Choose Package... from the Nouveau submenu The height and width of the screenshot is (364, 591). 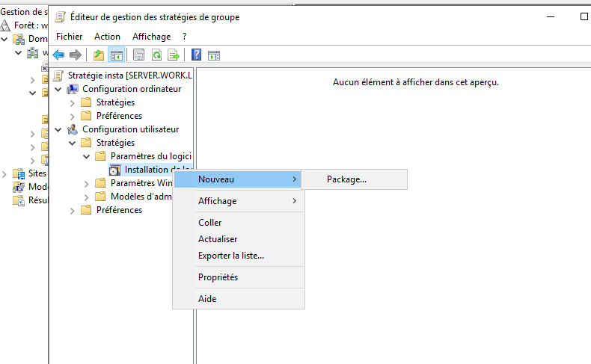tap(346, 179)
